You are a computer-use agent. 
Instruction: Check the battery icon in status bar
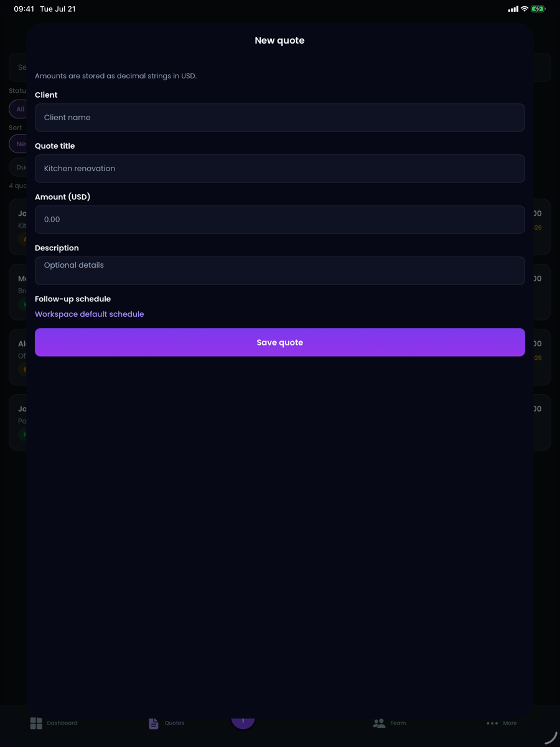point(538,9)
